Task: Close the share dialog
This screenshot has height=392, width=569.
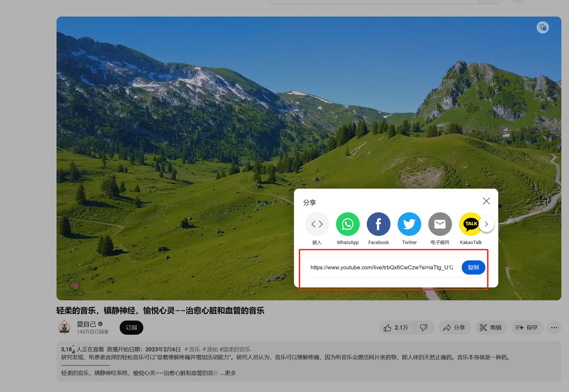Action: tap(487, 200)
